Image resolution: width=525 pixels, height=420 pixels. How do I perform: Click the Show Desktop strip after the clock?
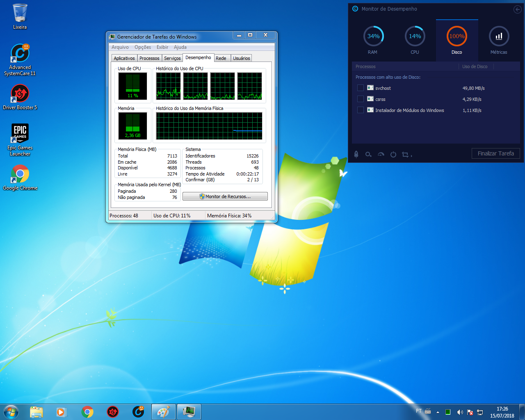[522, 412]
